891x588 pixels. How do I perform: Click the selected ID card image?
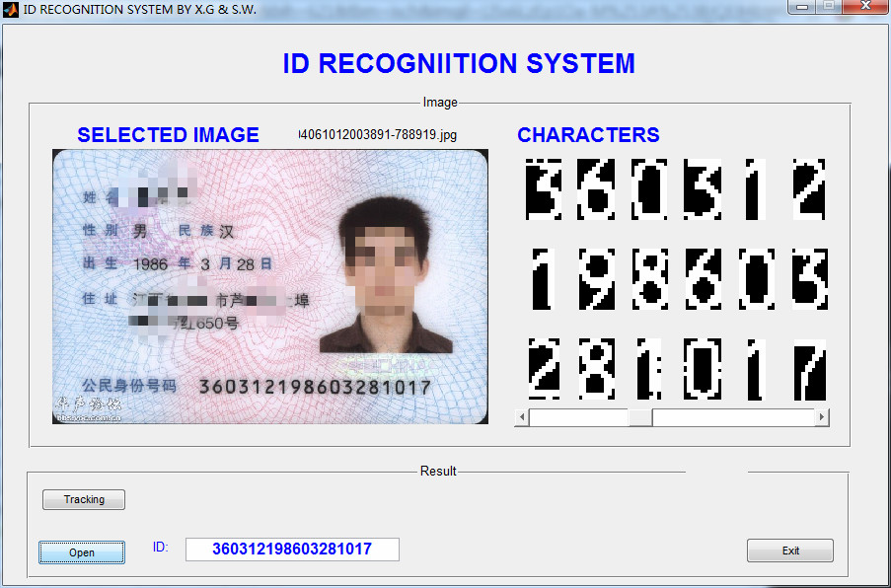tap(269, 287)
